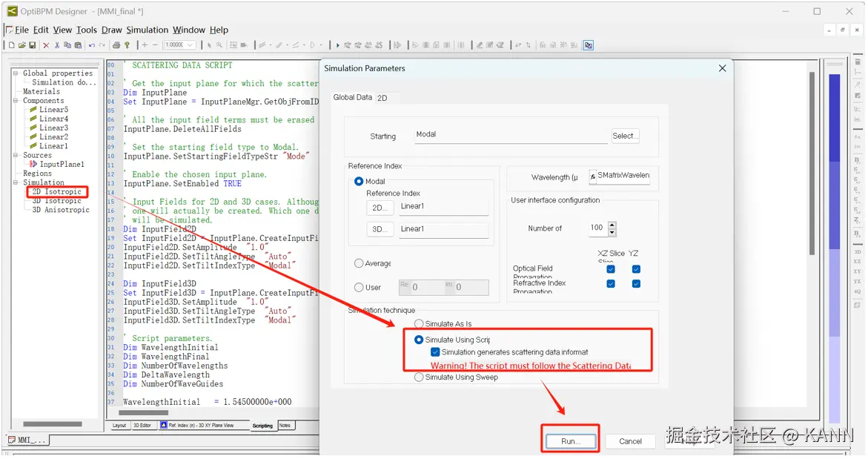868x459 pixels.
Task: Click the function fx icon beside wavelength field
Action: click(592, 176)
